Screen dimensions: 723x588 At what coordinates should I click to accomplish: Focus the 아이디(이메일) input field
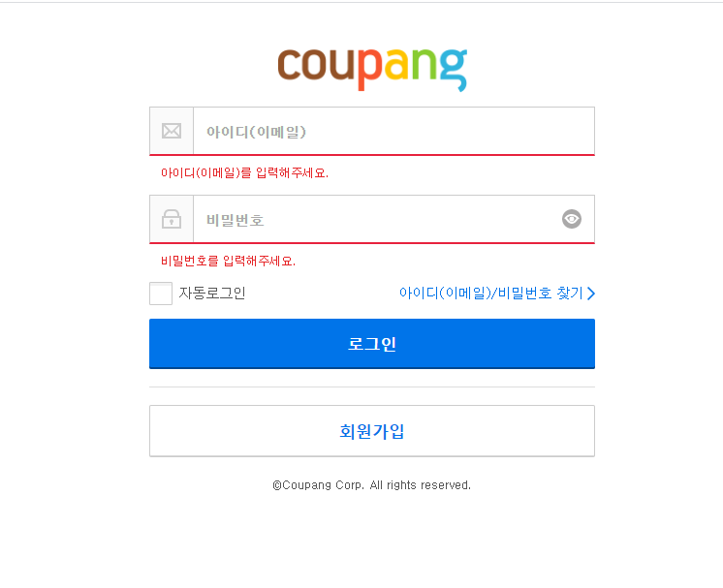pyautogui.click(x=393, y=132)
